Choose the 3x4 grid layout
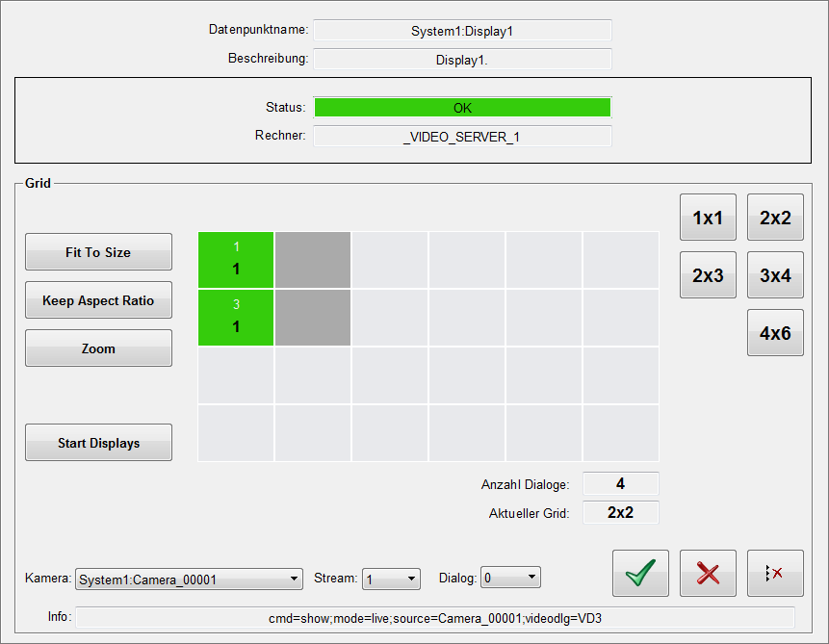Screen dimensions: 829x644 tap(775, 275)
